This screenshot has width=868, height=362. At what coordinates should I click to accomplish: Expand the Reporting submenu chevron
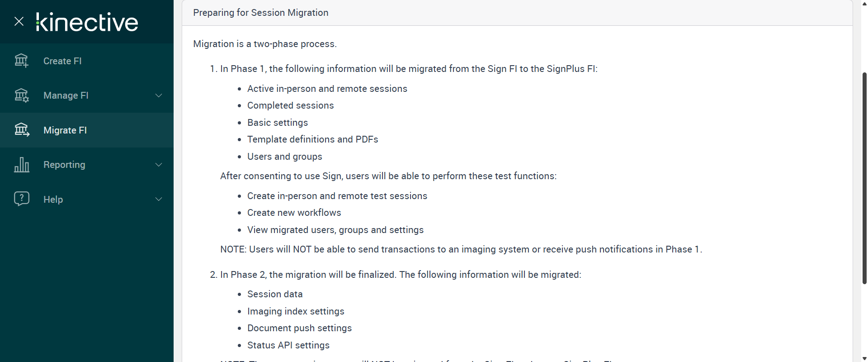[159, 165]
